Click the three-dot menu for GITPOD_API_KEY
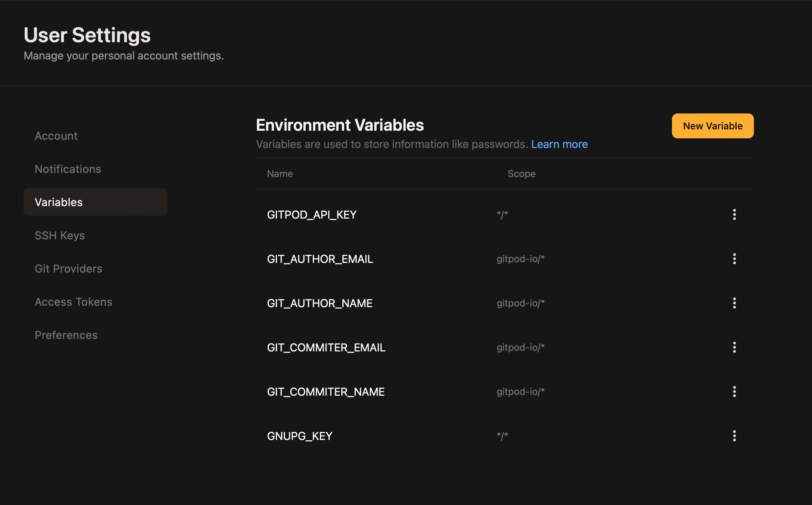Image resolution: width=812 pixels, height=505 pixels. (x=735, y=214)
